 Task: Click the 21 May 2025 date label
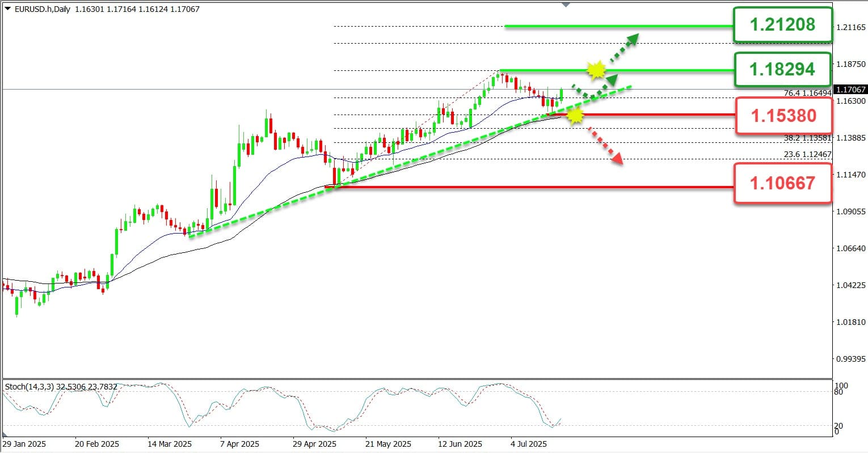[x=389, y=444]
